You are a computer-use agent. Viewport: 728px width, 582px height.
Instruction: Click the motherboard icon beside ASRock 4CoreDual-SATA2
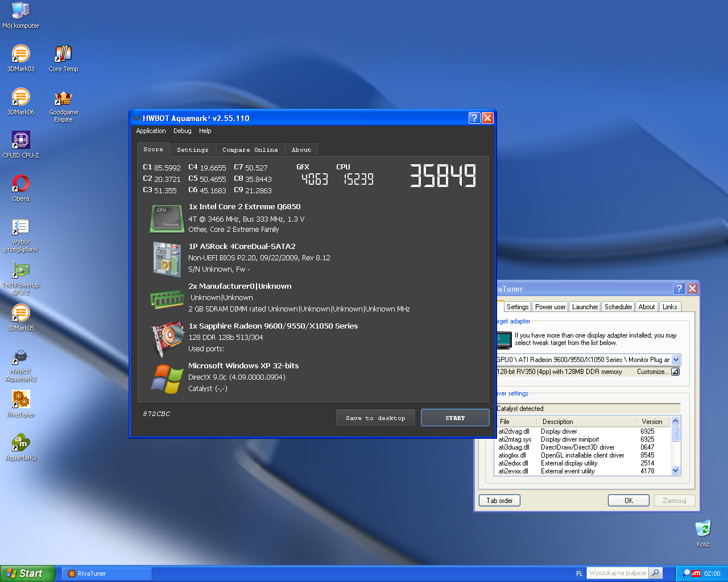167,259
